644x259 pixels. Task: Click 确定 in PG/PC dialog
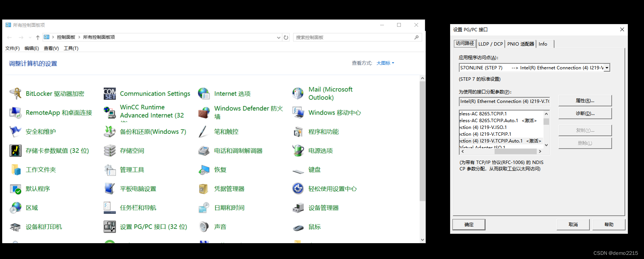tap(469, 225)
